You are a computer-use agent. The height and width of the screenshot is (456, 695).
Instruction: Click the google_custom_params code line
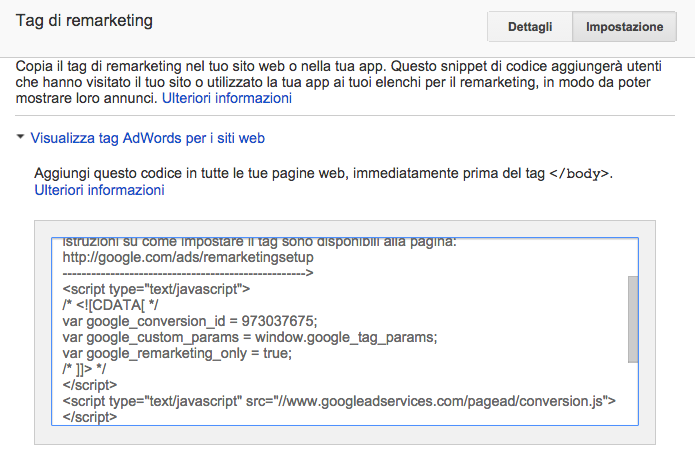(250, 337)
